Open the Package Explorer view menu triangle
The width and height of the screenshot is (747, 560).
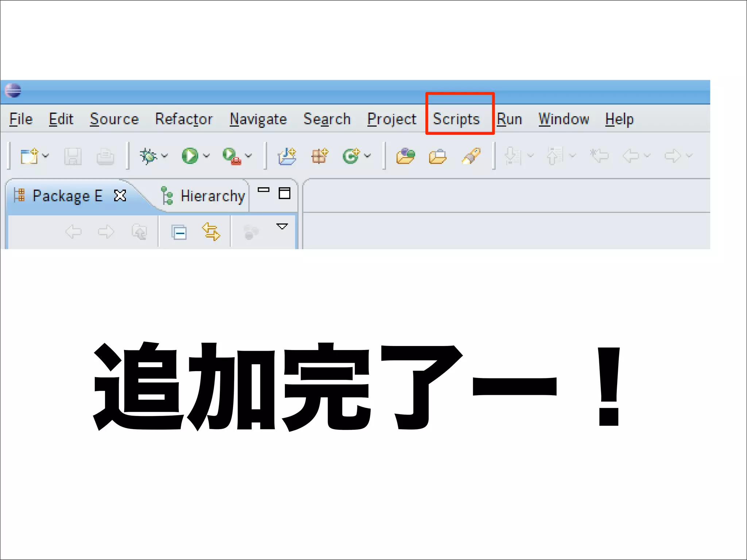282,226
